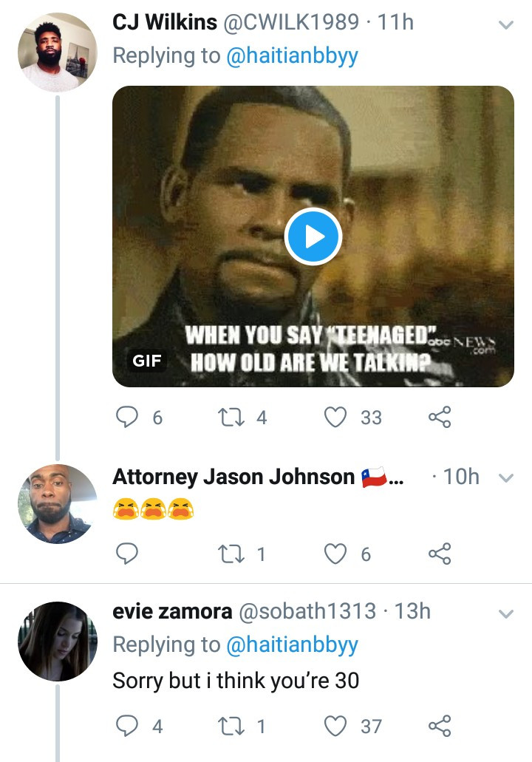Like Attorney Jason Johnson's tweet
Image resolution: width=532 pixels, height=762 pixels.
[337, 554]
